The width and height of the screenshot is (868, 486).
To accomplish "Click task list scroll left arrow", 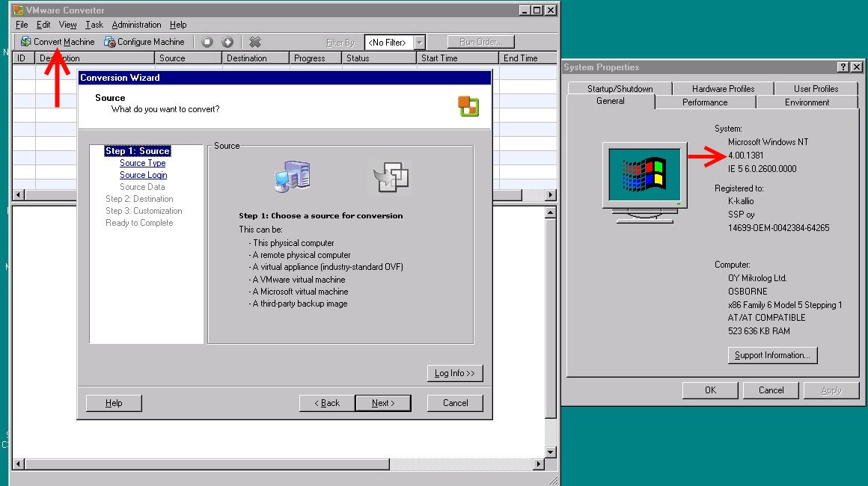I will tap(18, 194).
